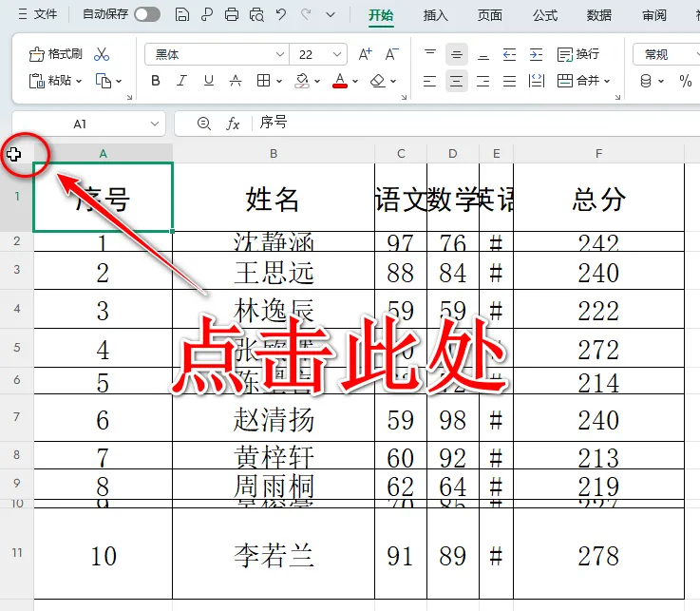Open the font color dropdown arrow
The height and width of the screenshot is (611, 700).
tap(355, 82)
